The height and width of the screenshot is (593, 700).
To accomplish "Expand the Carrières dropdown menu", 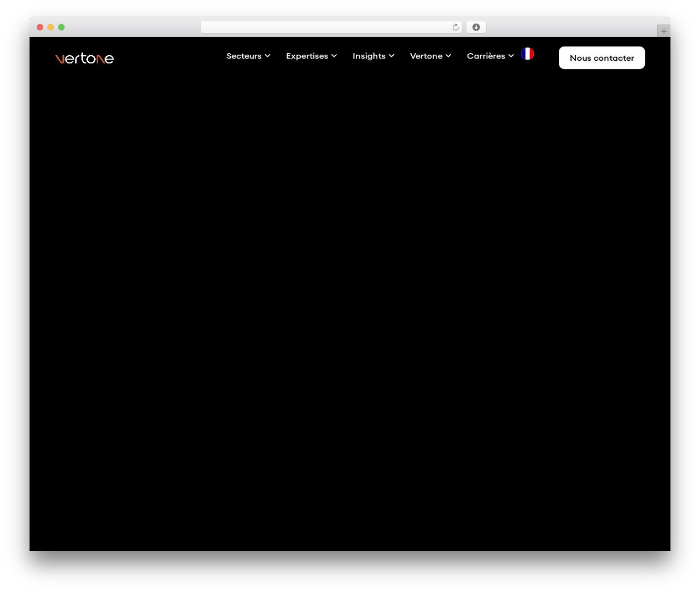I will click(491, 56).
